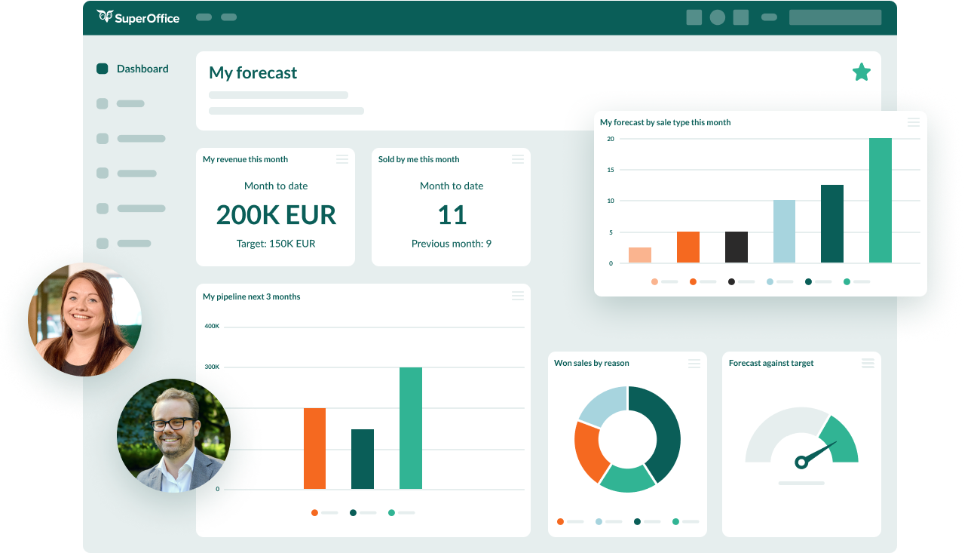Image resolution: width=980 pixels, height=553 pixels.
Task: Toggle orange legend item under pipeline chart
Action: click(314, 513)
